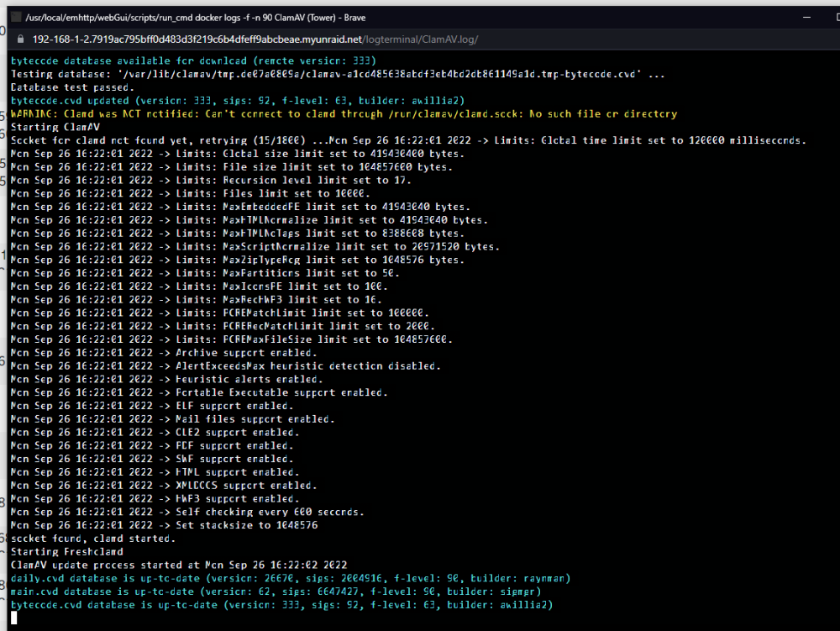Click the 'Set stacksize to 1048576' line
Screen dimensions: 840x631
pos(164,525)
